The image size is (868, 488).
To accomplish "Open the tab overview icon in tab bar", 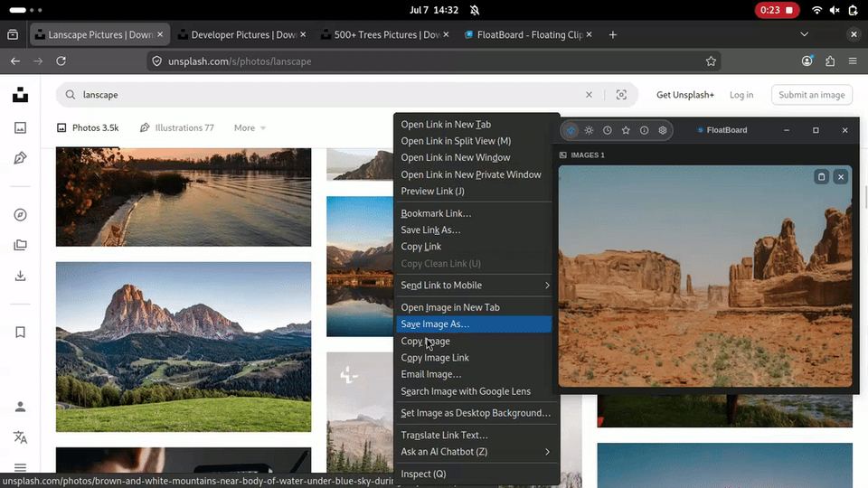I will 13,35.
